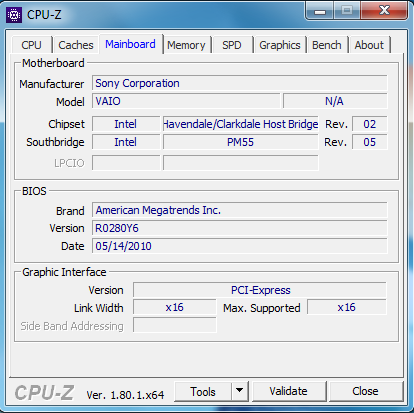
Task: Click the Side Band Addressing label
Action: tap(72, 326)
